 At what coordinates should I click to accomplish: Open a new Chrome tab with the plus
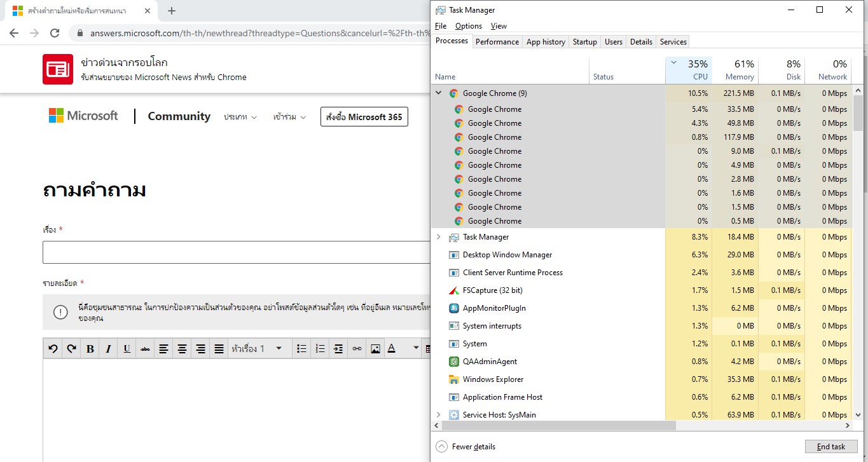click(x=172, y=11)
